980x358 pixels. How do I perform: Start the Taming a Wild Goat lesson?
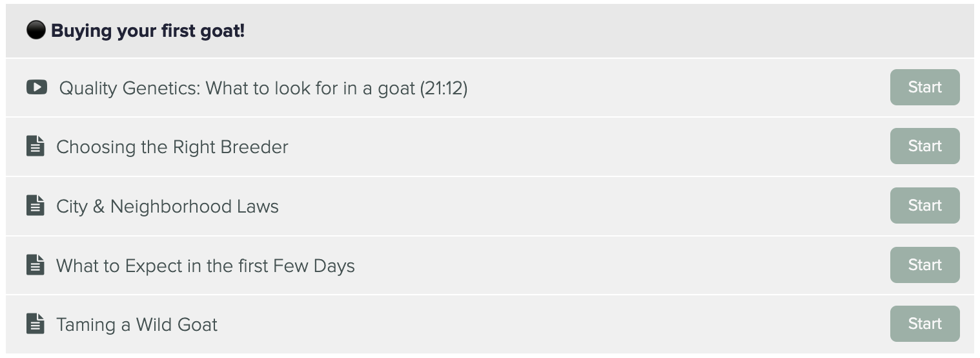(x=924, y=324)
